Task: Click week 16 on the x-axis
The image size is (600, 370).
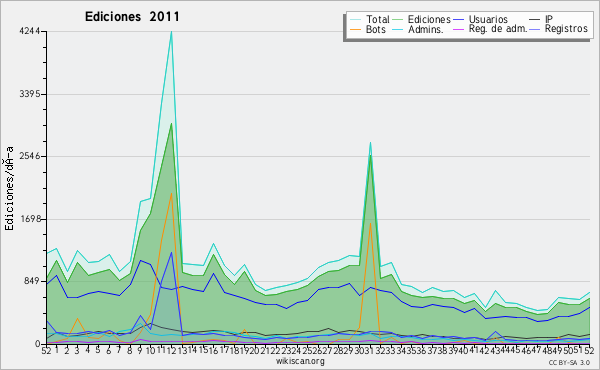Action: pyautogui.click(x=213, y=350)
